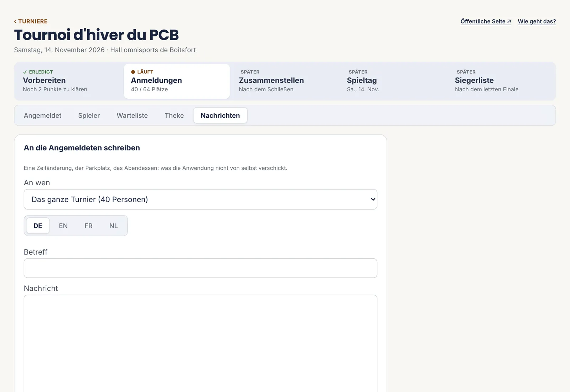This screenshot has width=570, height=392.
Task: Click into the Nachricht text area
Action: point(201,343)
